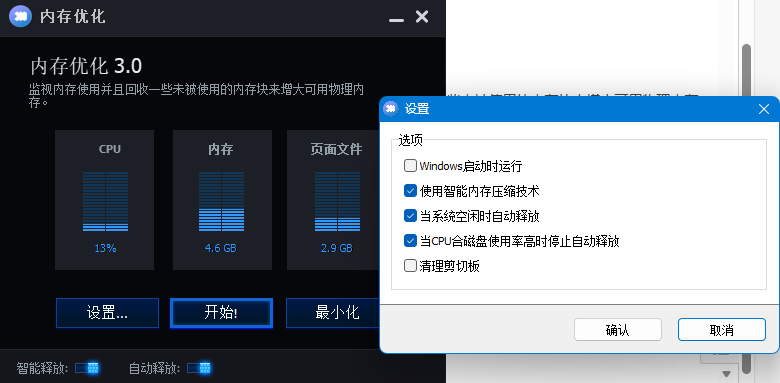Toggle 当CPU合磁盘使用率高时停止自动释放 checkbox

[x=410, y=241]
